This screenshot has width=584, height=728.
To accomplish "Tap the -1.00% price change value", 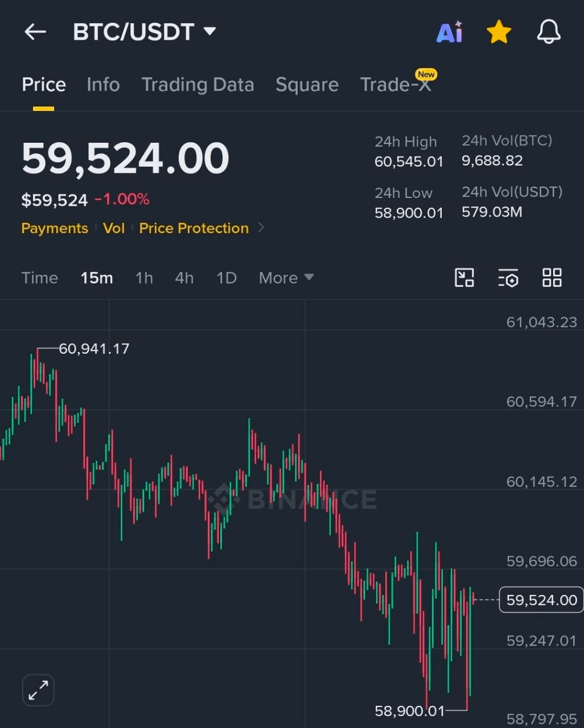I will click(122, 200).
